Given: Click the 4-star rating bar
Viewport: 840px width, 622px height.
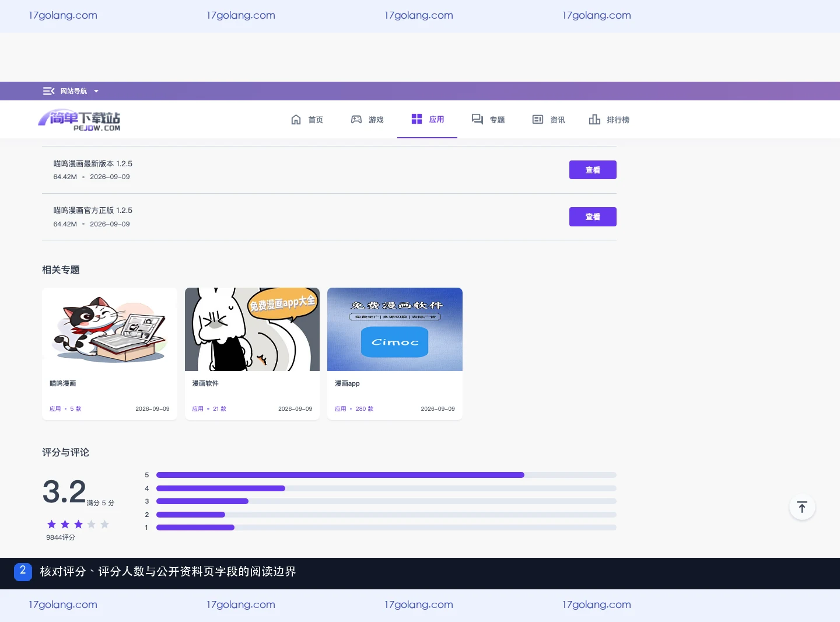Looking at the screenshot, I should coord(386,488).
